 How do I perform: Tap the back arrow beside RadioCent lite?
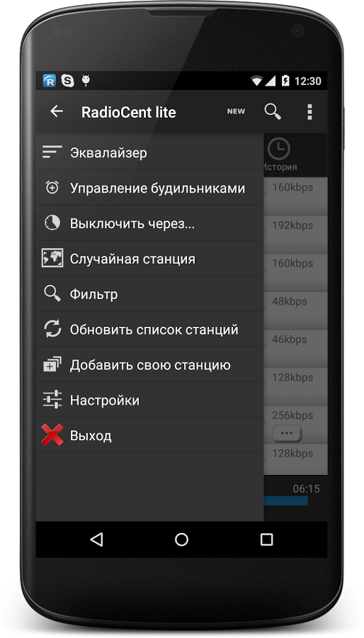57,111
